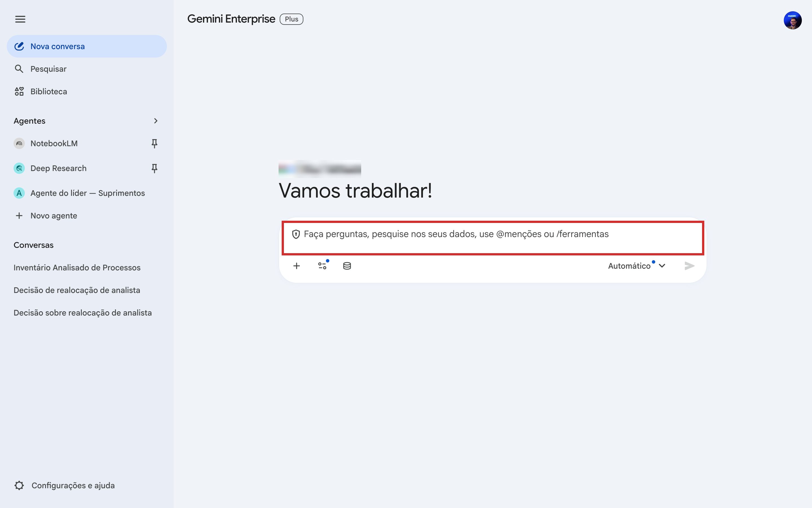This screenshot has height=508, width=812.
Task: Click the shield privacy icon in prompt
Action: (295, 234)
